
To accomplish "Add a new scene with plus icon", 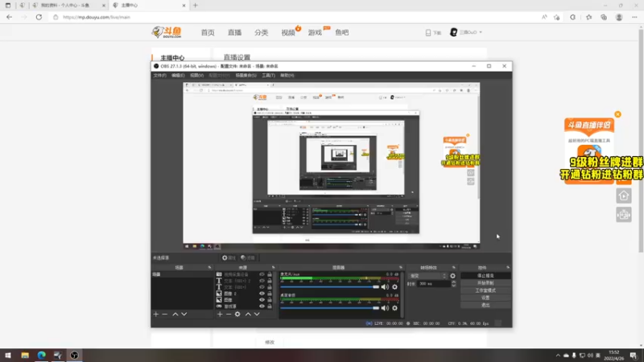I will coord(155,314).
